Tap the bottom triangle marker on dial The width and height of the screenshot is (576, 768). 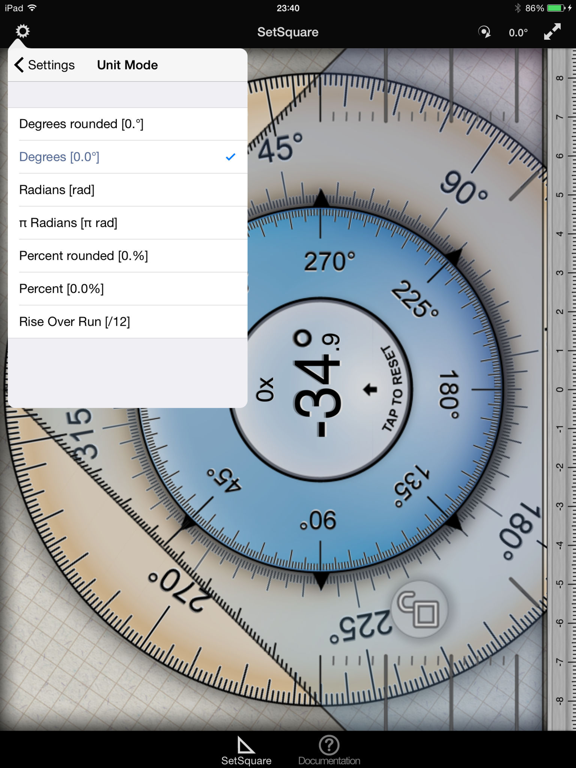pos(321,581)
